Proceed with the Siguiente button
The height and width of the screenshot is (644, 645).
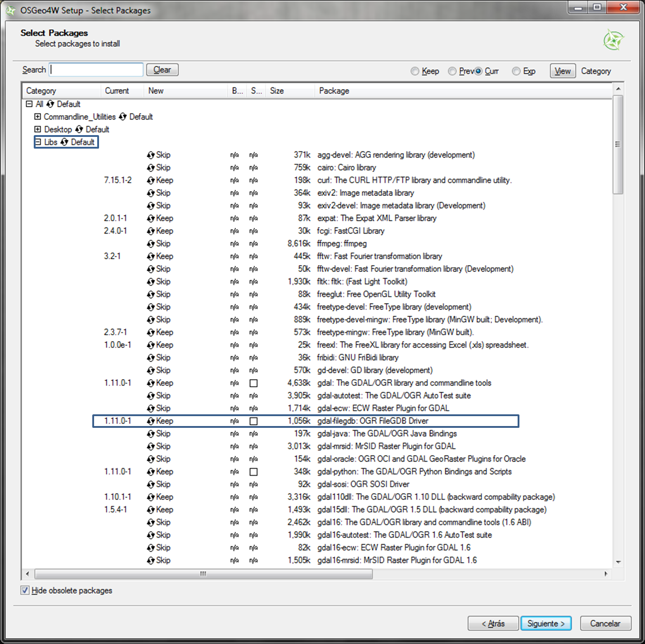click(546, 623)
